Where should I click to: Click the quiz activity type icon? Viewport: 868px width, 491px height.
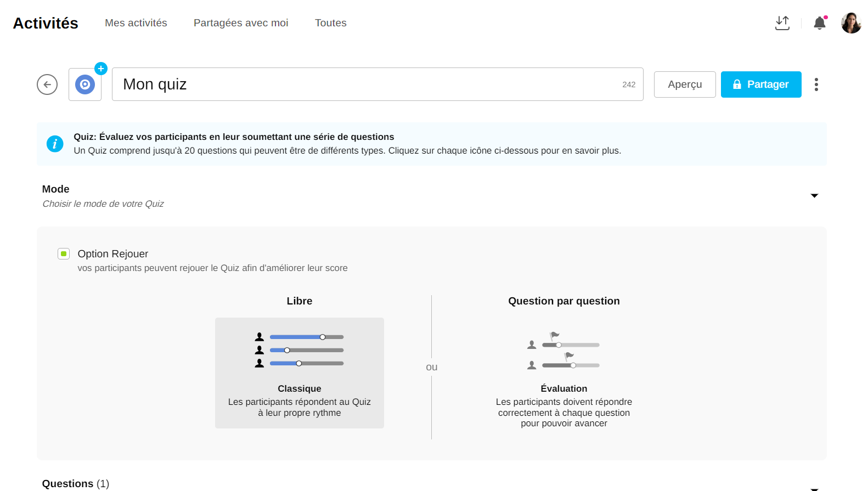click(85, 84)
